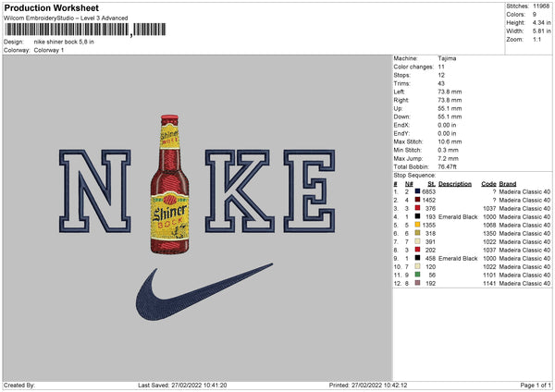Click the Machine value Tajima
This screenshot has width=555, height=392.
(x=447, y=58)
